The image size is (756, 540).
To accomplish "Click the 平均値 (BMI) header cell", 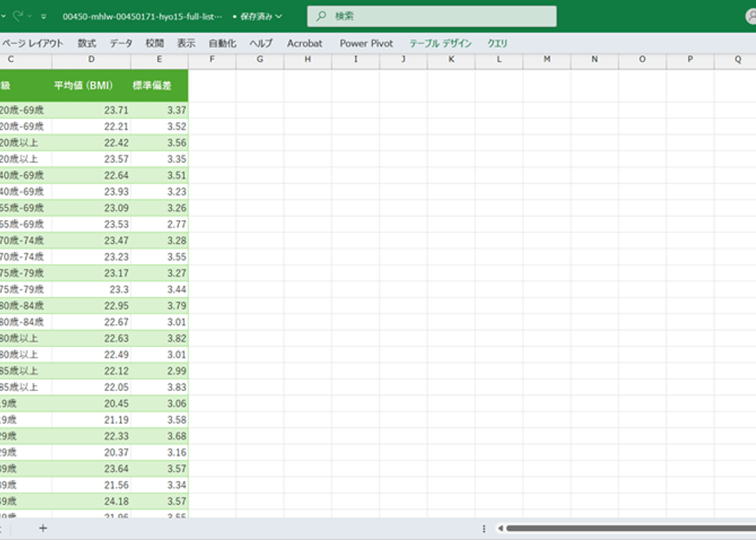I will pos(91,85).
